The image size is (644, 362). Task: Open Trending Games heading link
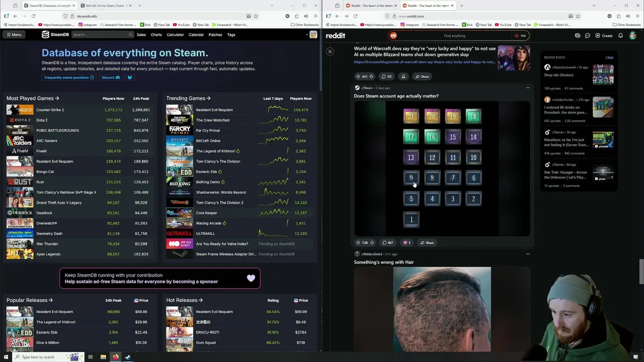pos(188,99)
